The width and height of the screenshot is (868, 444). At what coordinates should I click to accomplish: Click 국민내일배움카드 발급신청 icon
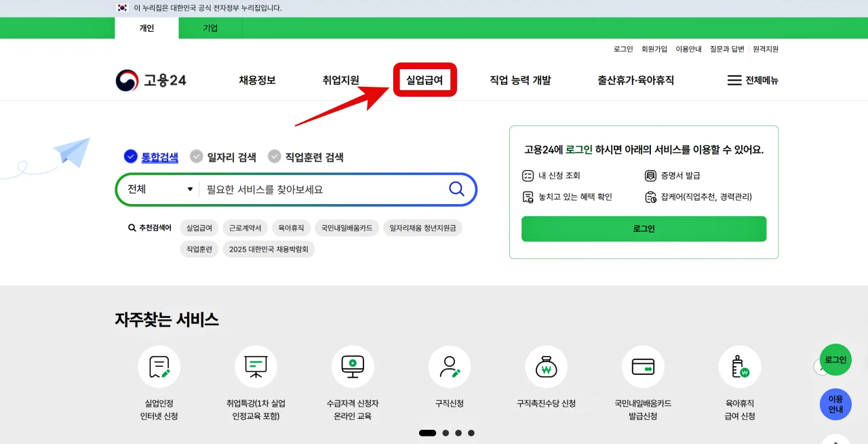pyautogui.click(x=643, y=366)
